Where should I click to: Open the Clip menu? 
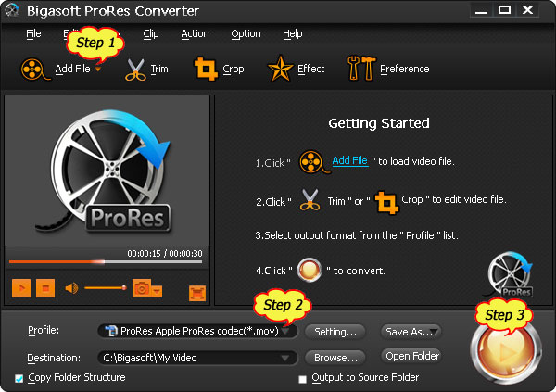pyautogui.click(x=151, y=33)
